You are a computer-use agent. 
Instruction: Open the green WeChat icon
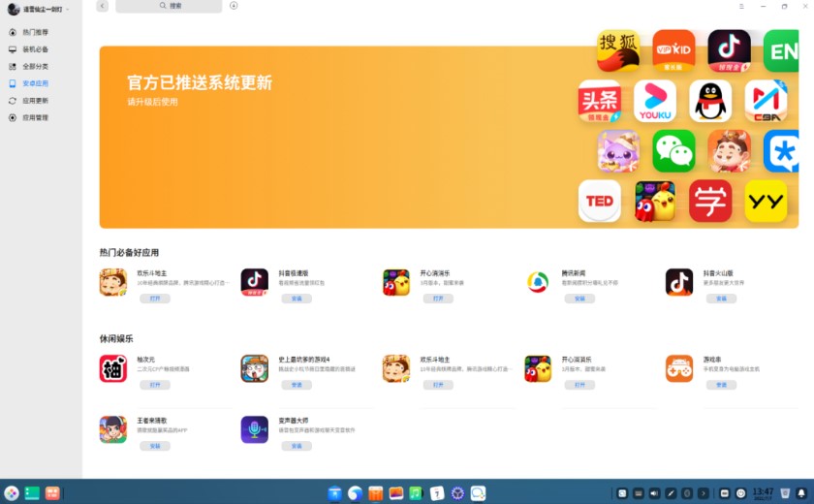click(x=673, y=151)
